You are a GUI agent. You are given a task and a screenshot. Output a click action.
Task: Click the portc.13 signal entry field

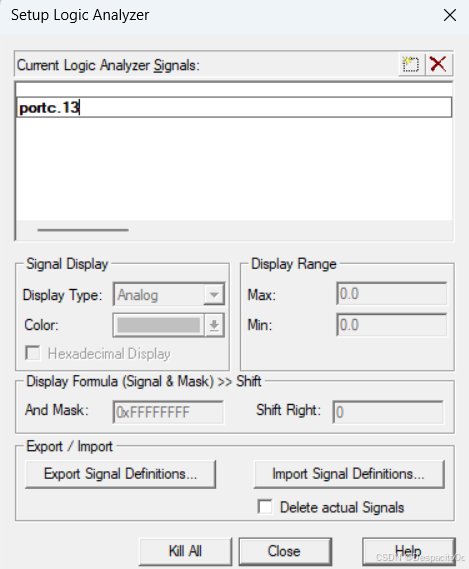pyautogui.click(x=234, y=107)
